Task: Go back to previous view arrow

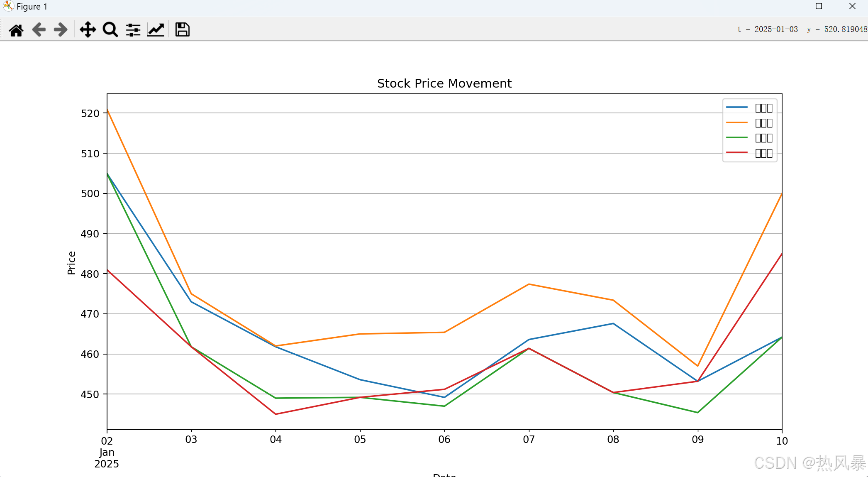Action: click(39, 30)
